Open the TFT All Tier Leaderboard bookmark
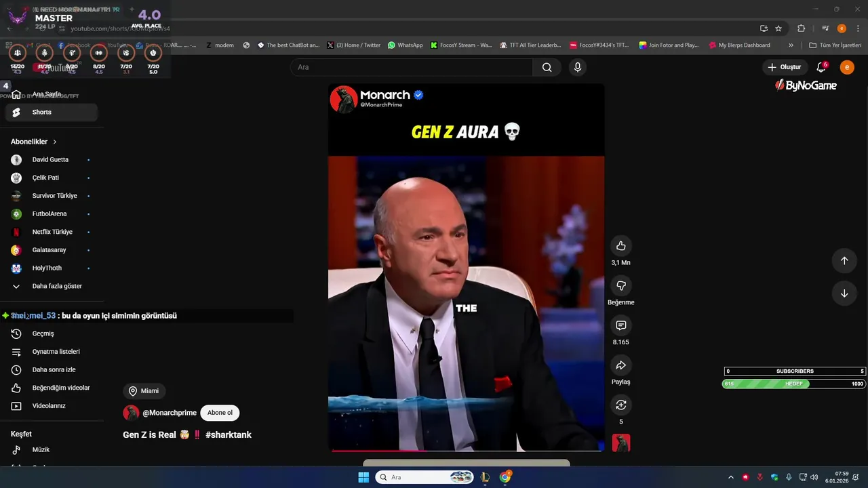 (x=530, y=45)
